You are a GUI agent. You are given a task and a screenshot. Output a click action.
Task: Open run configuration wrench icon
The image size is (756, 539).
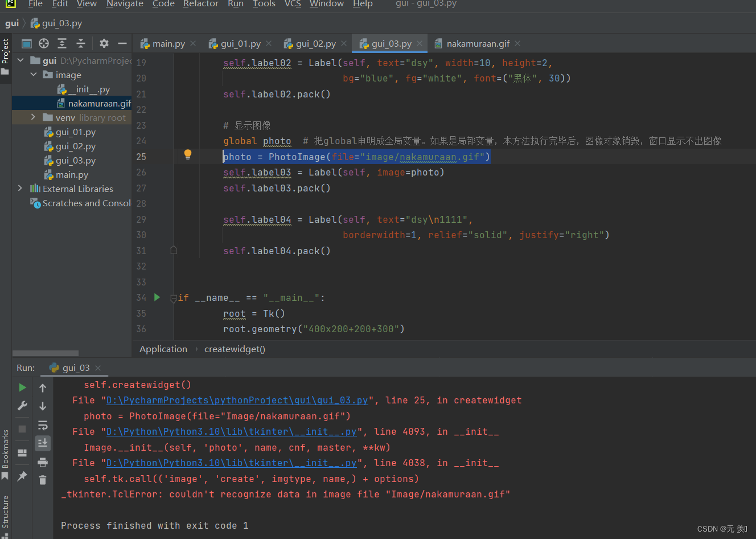[x=22, y=406]
